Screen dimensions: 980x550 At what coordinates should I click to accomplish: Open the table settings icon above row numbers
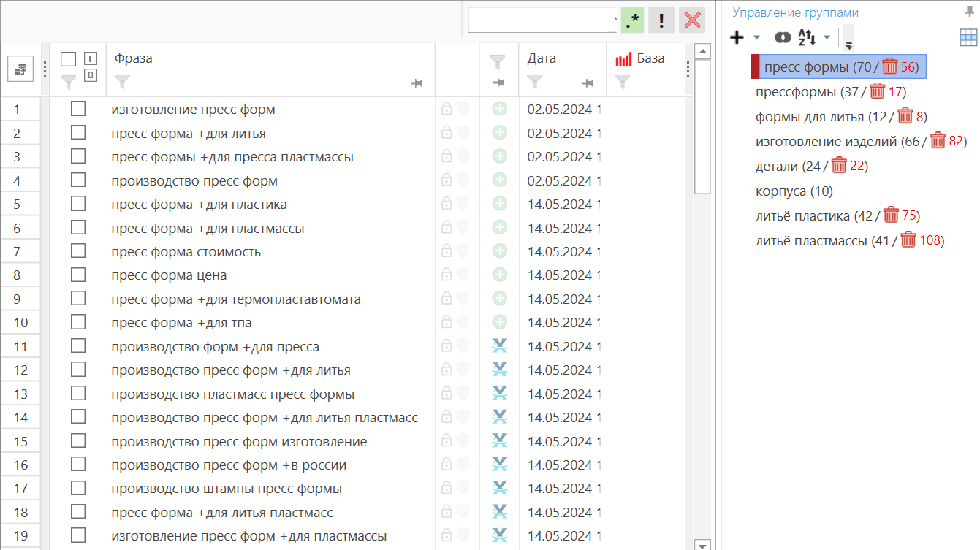tap(20, 69)
